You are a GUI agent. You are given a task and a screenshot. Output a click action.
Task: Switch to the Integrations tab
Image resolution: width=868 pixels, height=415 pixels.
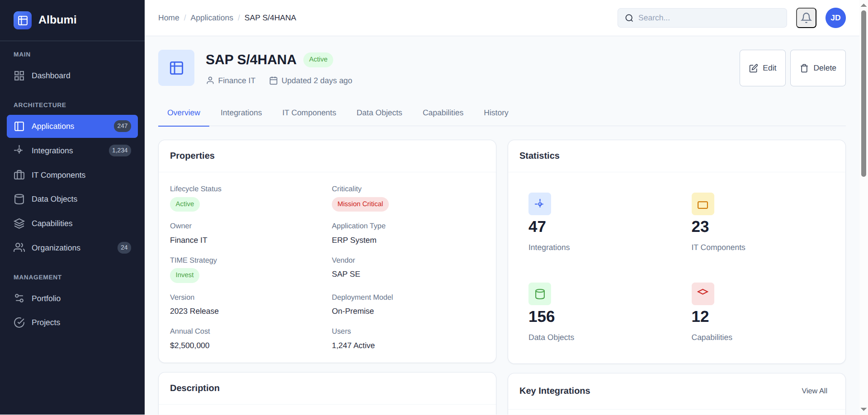(x=241, y=113)
